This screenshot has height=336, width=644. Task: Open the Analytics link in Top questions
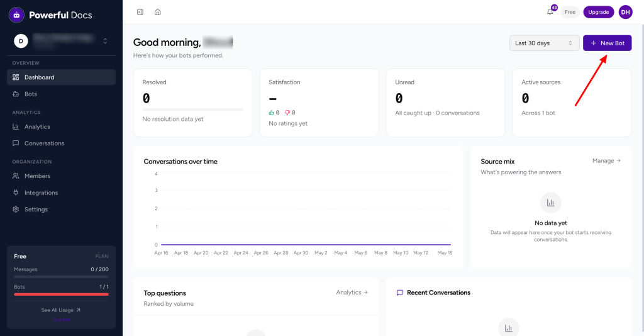352,293
